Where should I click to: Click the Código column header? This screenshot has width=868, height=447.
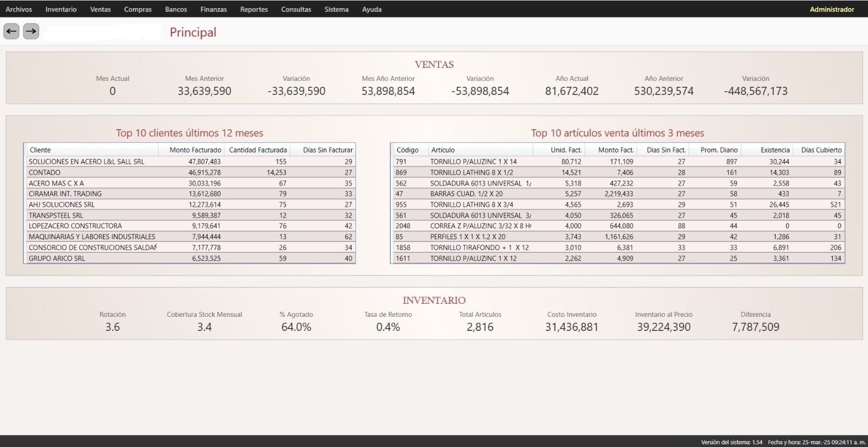(x=407, y=150)
